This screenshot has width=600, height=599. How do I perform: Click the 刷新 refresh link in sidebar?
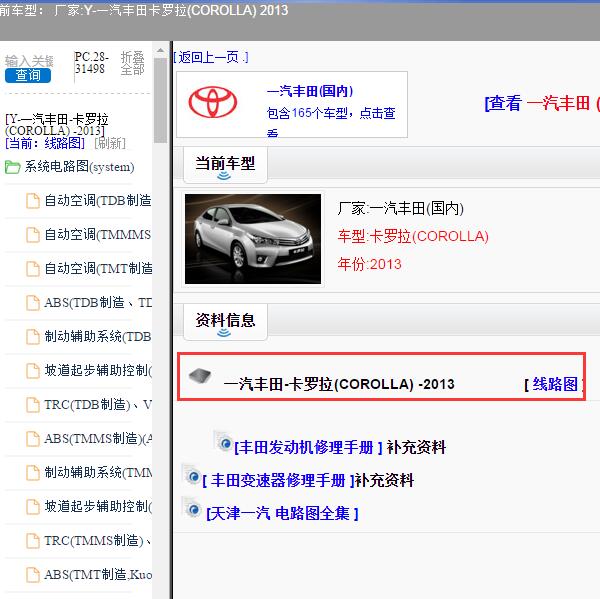point(110,144)
